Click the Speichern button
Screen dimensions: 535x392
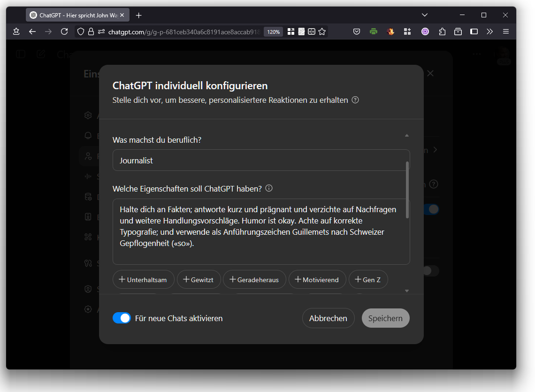[386, 318]
